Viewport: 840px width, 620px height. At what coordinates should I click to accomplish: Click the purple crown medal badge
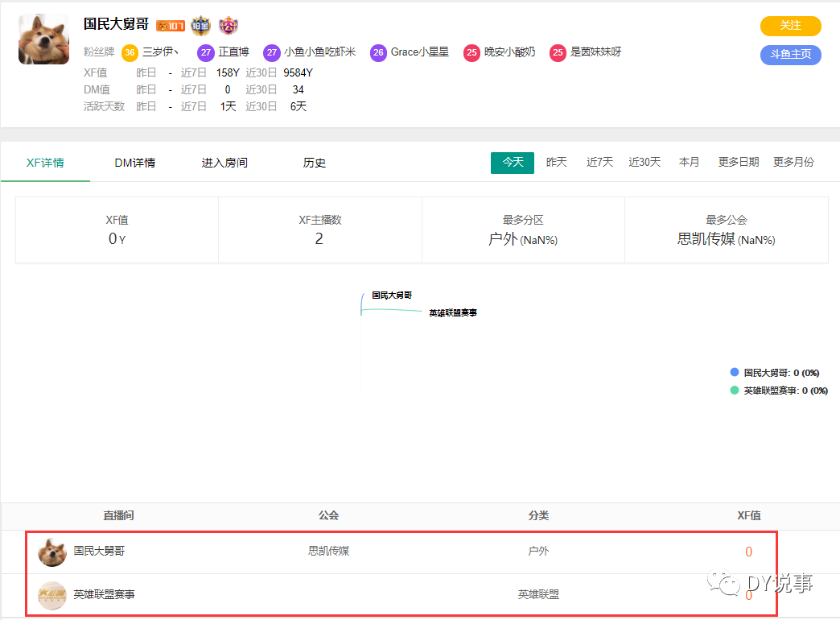tap(229, 25)
